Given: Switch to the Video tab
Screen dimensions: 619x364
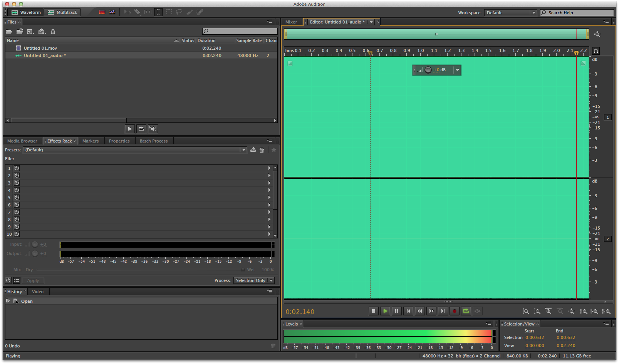Looking at the screenshot, I should click(x=38, y=292).
